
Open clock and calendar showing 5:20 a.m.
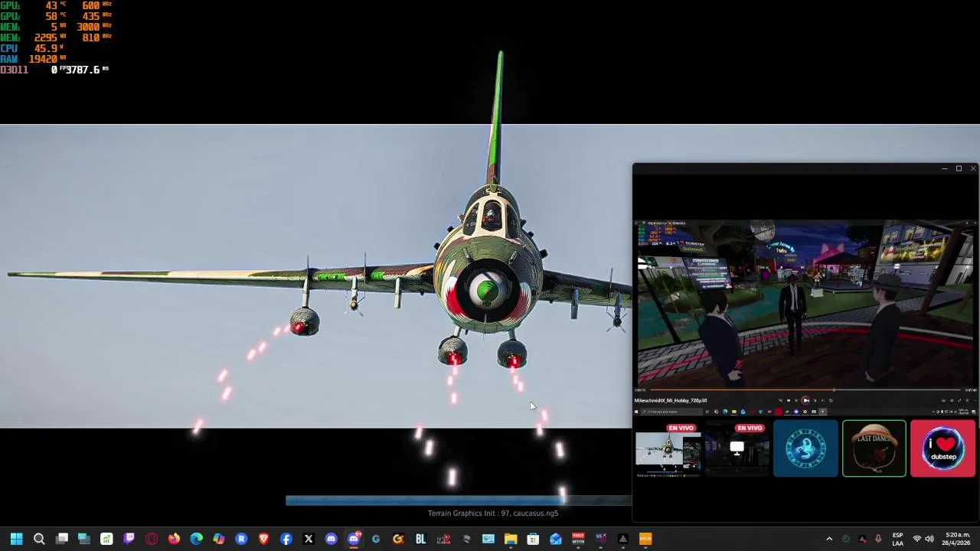click(x=957, y=539)
